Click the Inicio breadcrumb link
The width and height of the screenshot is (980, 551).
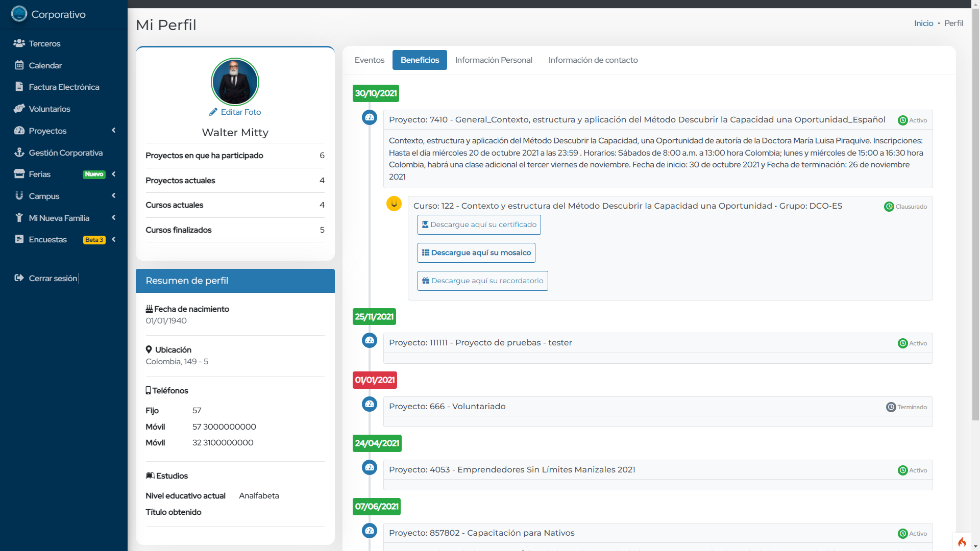click(x=923, y=23)
